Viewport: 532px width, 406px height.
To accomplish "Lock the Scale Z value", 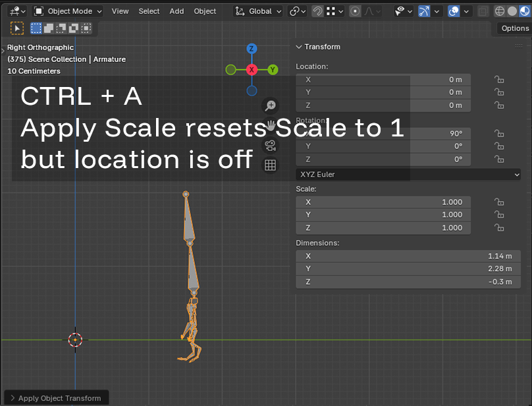I will coord(499,227).
